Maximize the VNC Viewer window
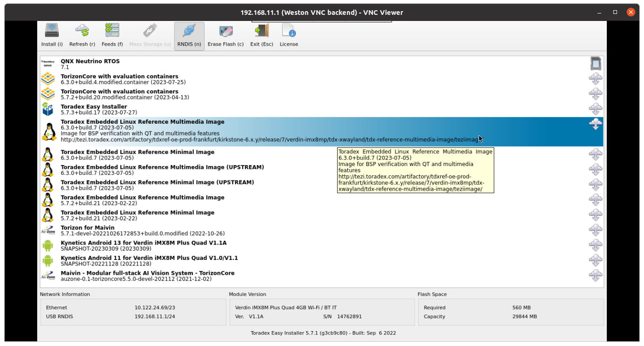 615,12
